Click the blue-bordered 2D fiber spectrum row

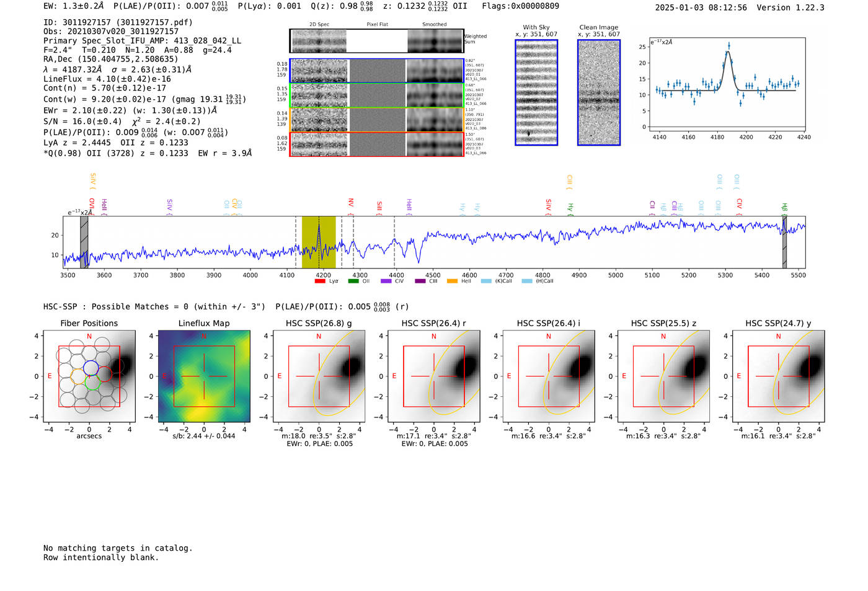377,71
